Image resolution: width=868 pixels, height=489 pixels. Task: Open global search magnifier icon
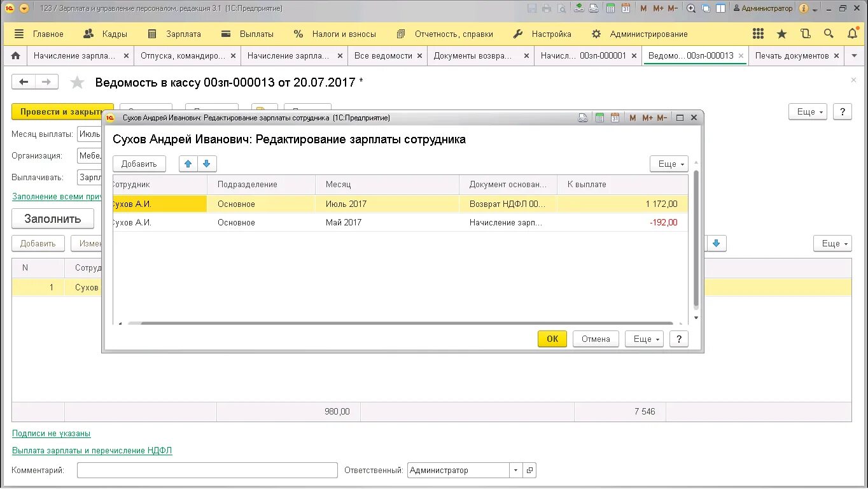click(x=829, y=34)
